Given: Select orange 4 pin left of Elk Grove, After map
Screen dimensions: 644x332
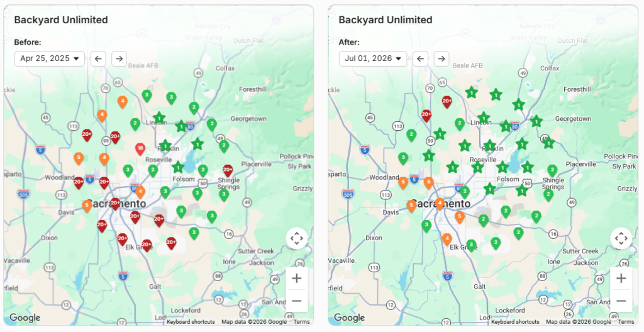Looking at the screenshot, I should [x=447, y=239].
